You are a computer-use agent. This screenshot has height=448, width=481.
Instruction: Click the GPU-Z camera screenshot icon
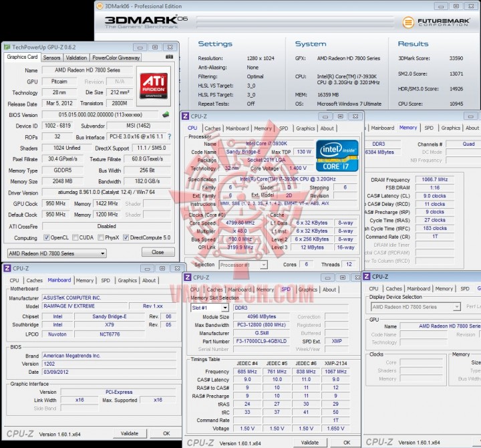click(x=169, y=57)
